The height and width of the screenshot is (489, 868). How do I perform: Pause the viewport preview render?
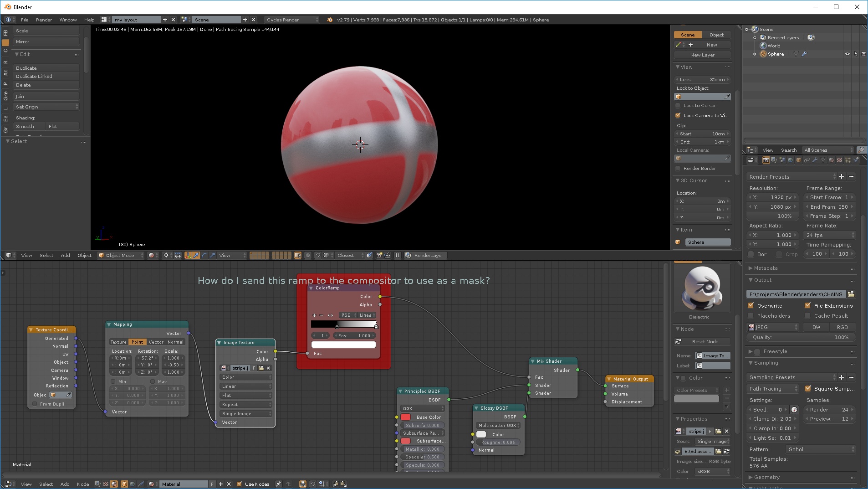(x=397, y=255)
